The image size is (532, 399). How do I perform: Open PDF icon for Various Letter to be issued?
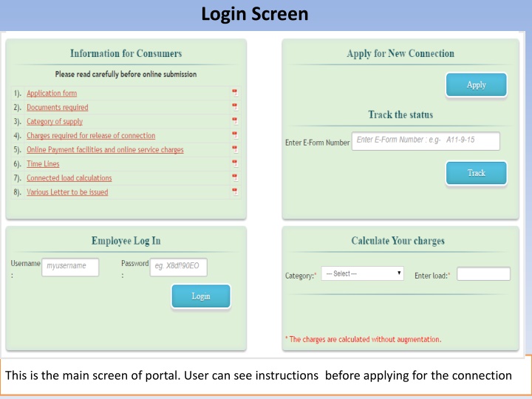click(x=235, y=191)
